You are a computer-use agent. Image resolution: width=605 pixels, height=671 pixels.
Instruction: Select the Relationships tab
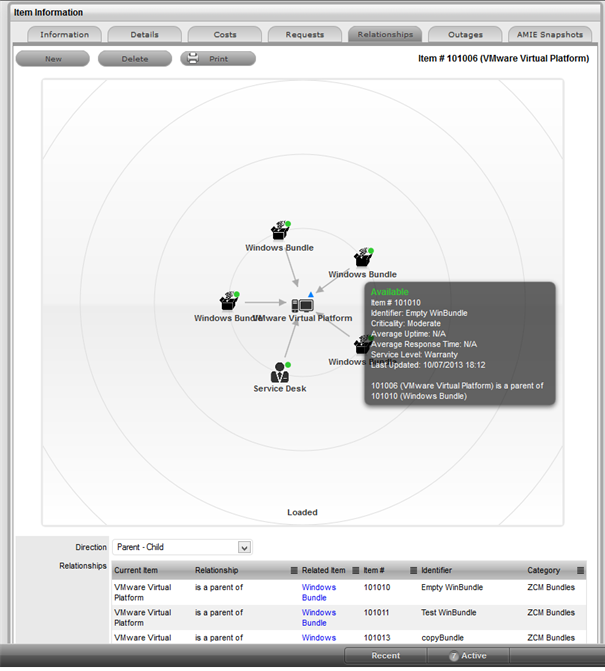coord(385,35)
